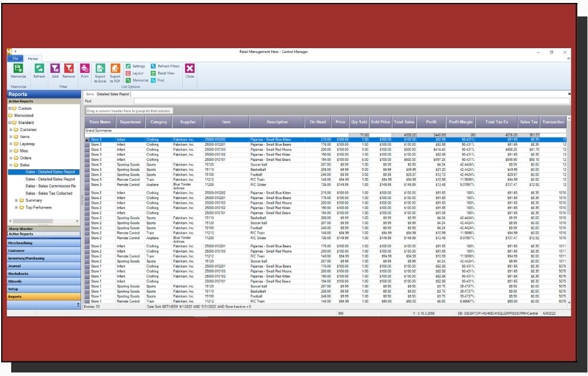Sort by Store Name column header
Image resolution: width=588 pixels, height=376 pixels.
coord(100,122)
